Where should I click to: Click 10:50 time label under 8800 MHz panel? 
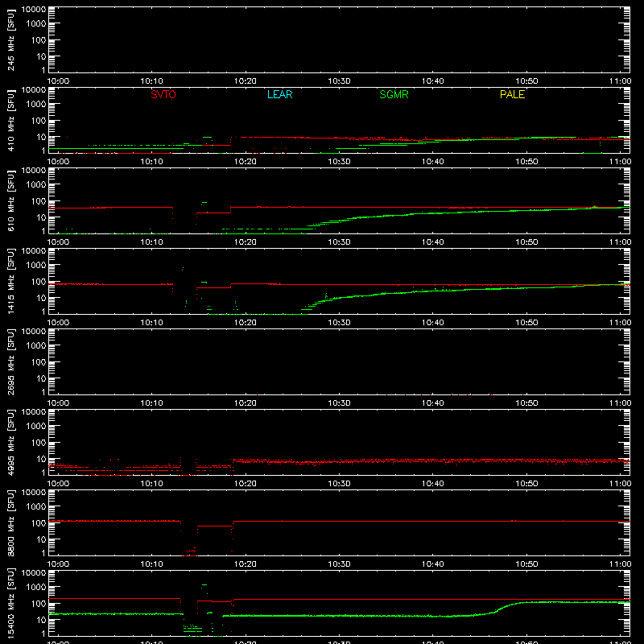[x=526, y=564]
